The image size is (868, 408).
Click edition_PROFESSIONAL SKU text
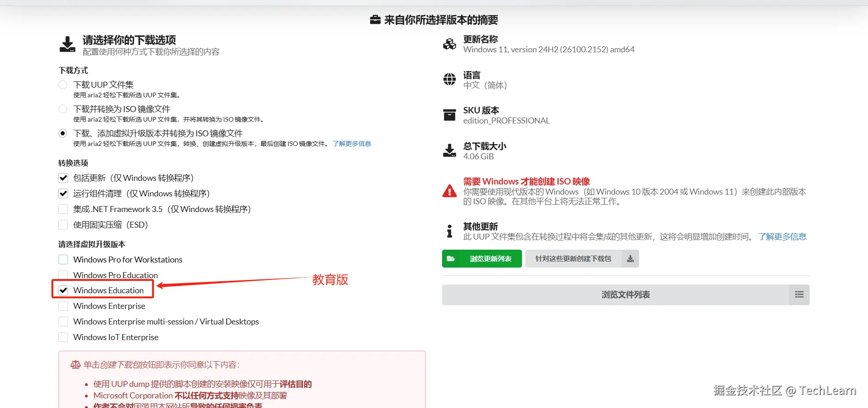tap(506, 121)
